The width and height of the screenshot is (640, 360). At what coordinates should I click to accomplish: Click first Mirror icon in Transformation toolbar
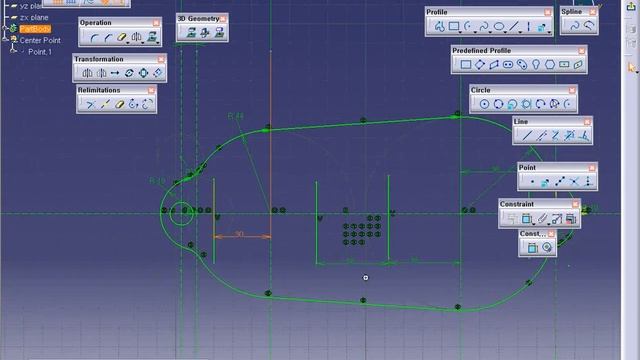tap(87, 73)
